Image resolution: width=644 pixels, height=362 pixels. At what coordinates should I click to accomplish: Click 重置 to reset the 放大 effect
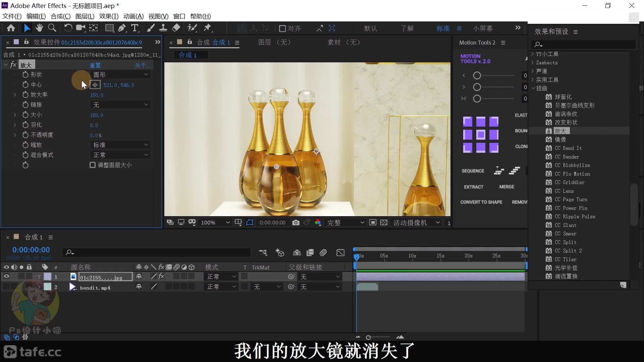(x=95, y=65)
